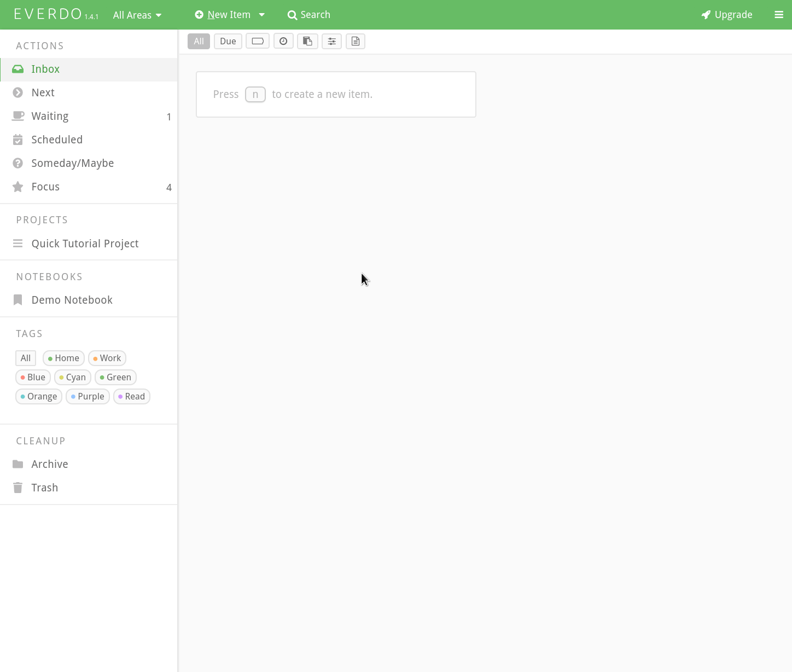Select the Purple color tag

(x=88, y=396)
